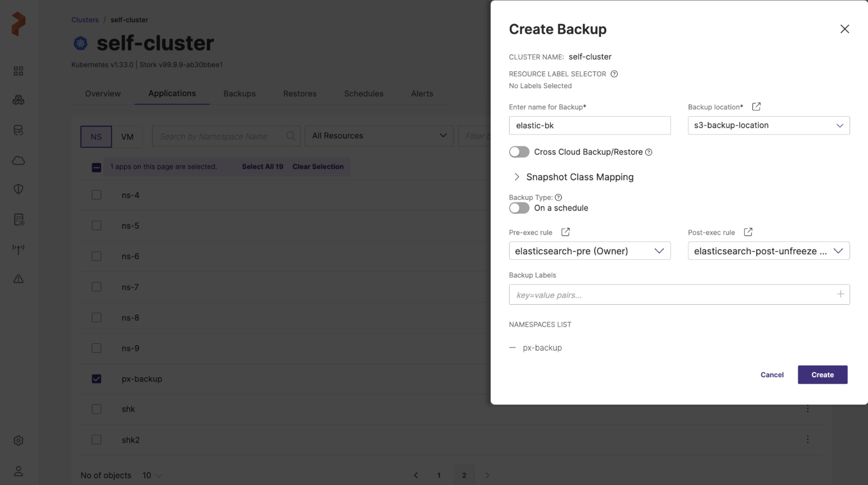The height and width of the screenshot is (485, 868).
Task: Remove px-backup from namespaces list
Action: (512, 348)
